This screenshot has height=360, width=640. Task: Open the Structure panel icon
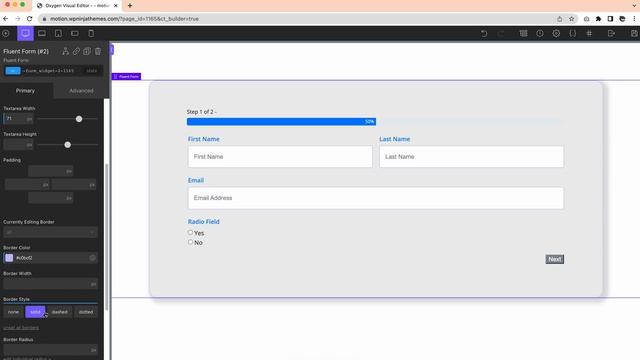tap(523, 33)
